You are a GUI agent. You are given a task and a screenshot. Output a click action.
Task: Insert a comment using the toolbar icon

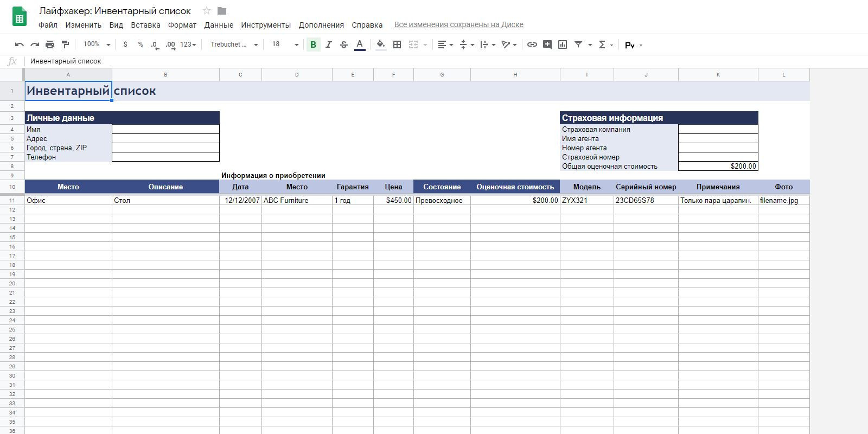point(547,44)
